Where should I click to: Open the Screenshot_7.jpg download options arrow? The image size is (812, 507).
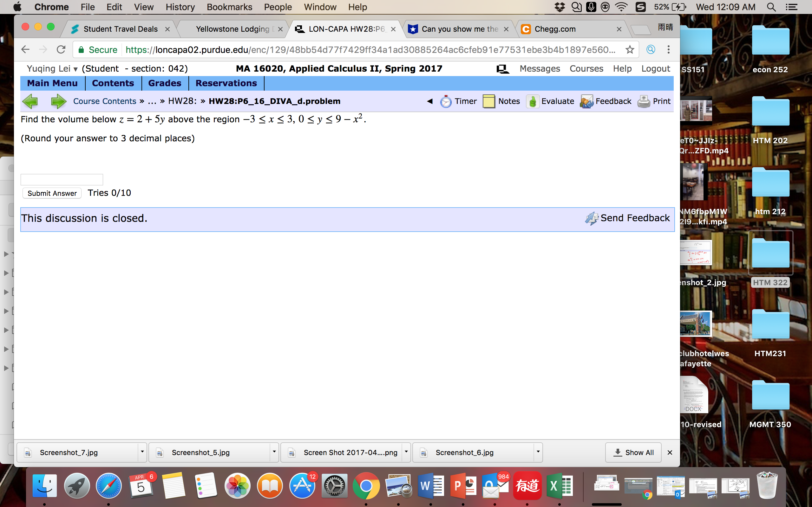click(x=142, y=452)
